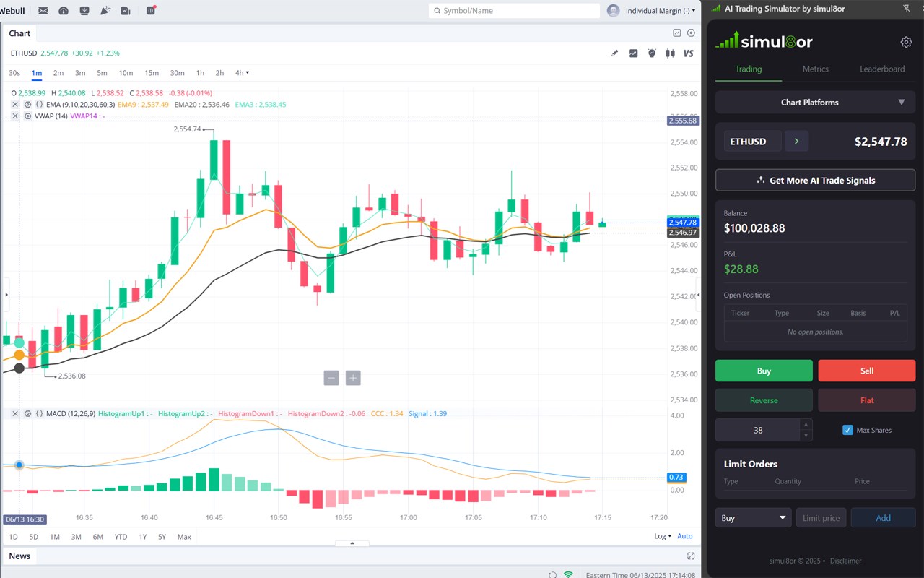Click the Flat button
Image resolution: width=924 pixels, height=578 pixels.
tap(866, 400)
